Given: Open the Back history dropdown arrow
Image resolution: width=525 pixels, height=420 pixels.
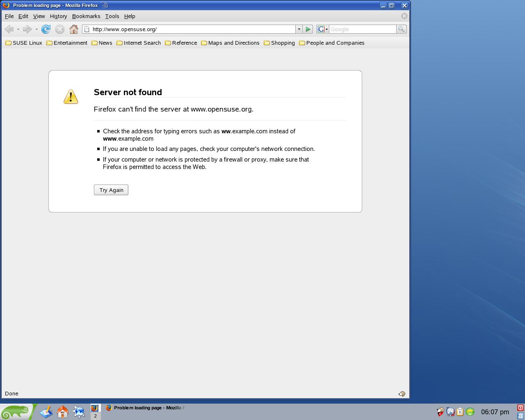Looking at the screenshot, I should [x=18, y=30].
